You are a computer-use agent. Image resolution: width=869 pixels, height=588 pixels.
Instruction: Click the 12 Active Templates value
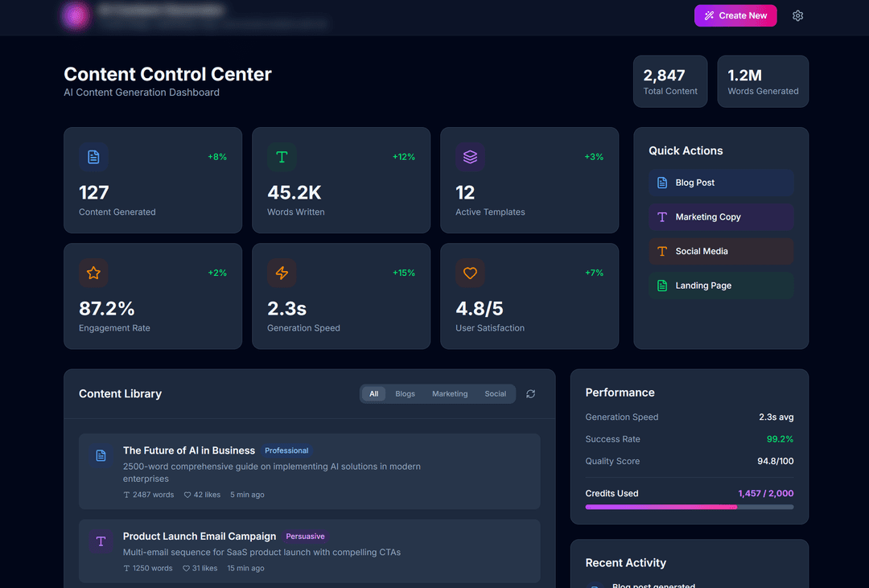[x=465, y=193]
